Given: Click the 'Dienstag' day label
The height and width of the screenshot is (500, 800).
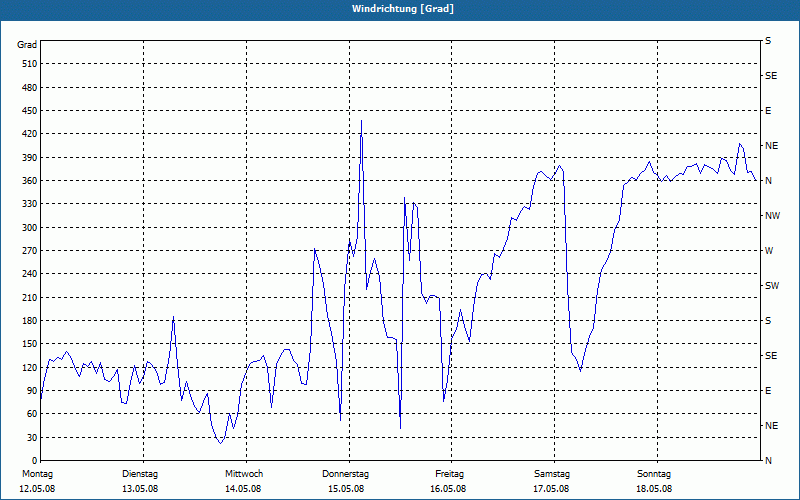Looking at the screenshot, I should pyautogui.click(x=140, y=474).
